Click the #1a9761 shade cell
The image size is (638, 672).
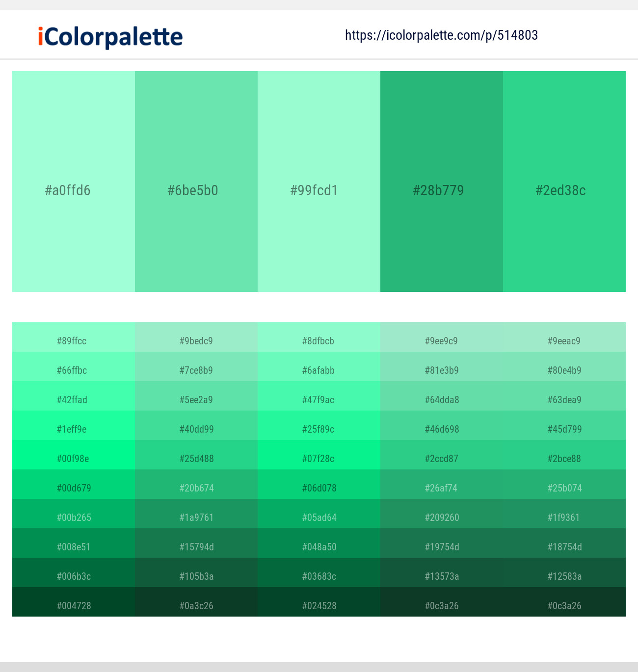196,514
